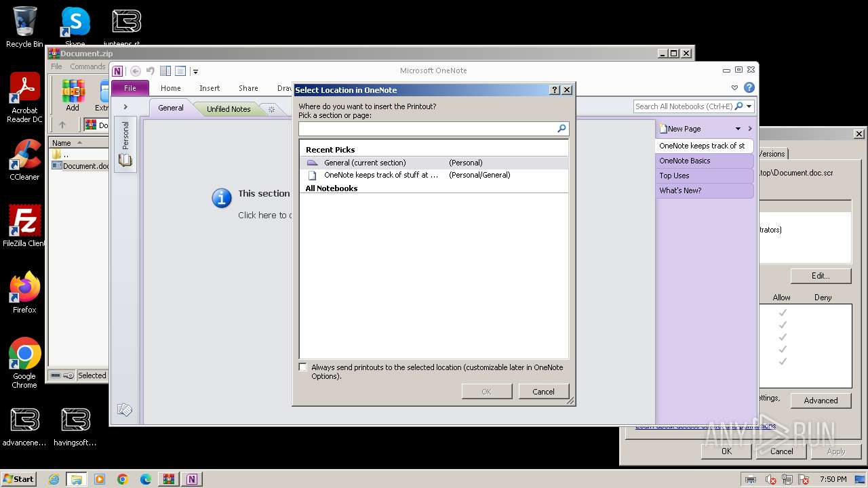868x488 pixels.
Task: Click the OK button in Select Location dialog
Action: [486, 392]
